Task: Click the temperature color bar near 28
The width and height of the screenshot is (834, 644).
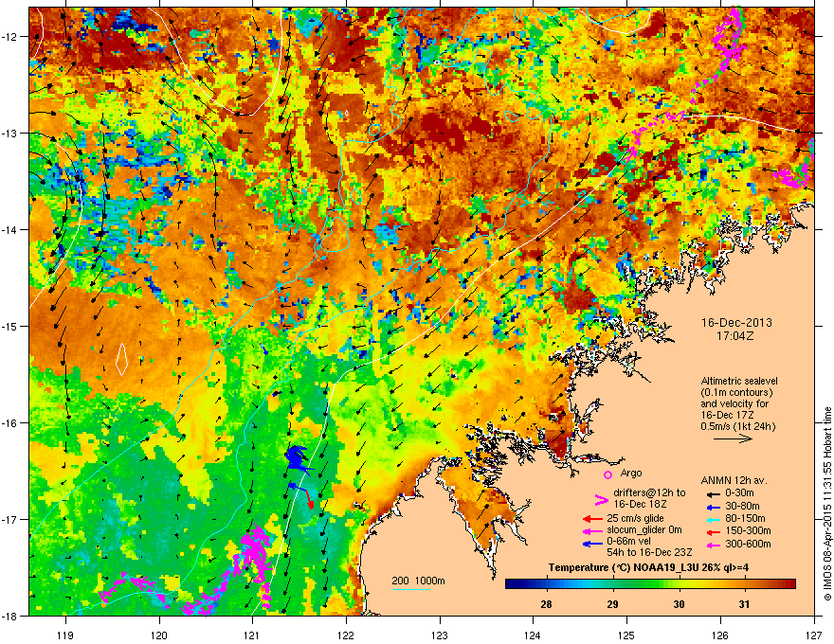Action: (x=546, y=584)
